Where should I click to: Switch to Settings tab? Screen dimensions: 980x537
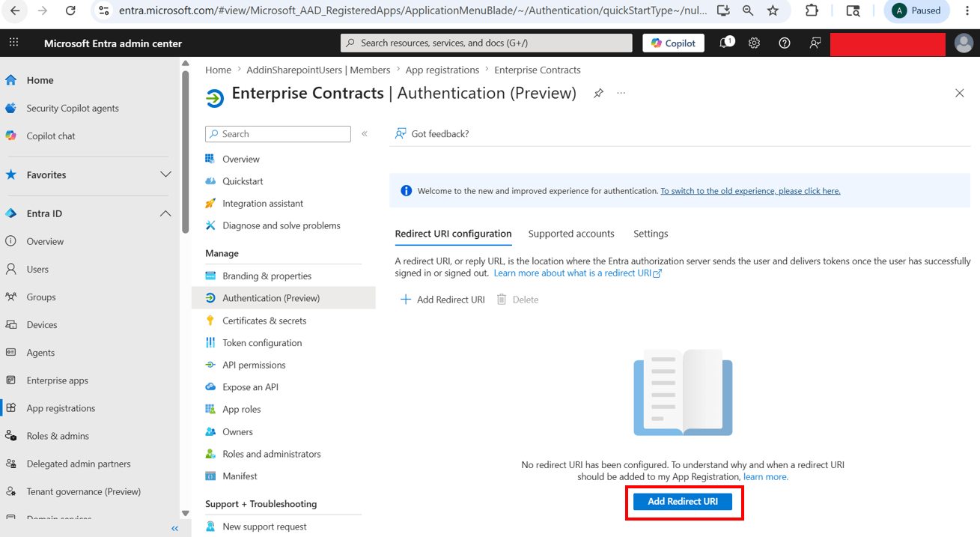(651, 234)
